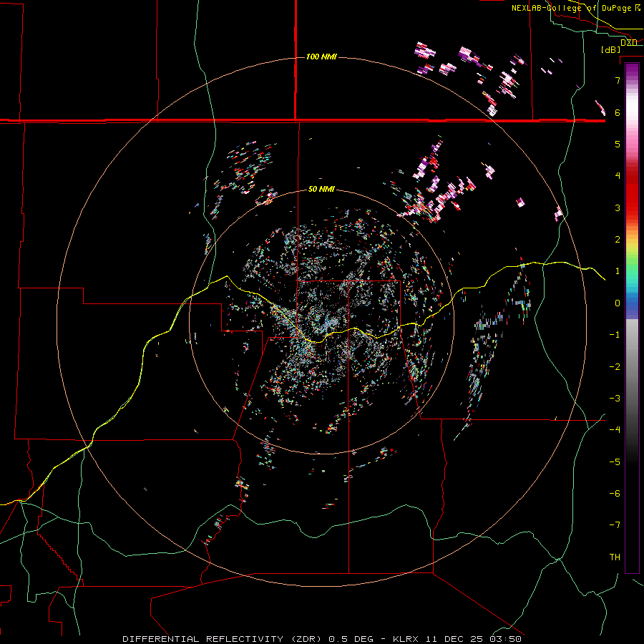Click the 'KLRX' radar site identifier

click(x=406, y=639)
